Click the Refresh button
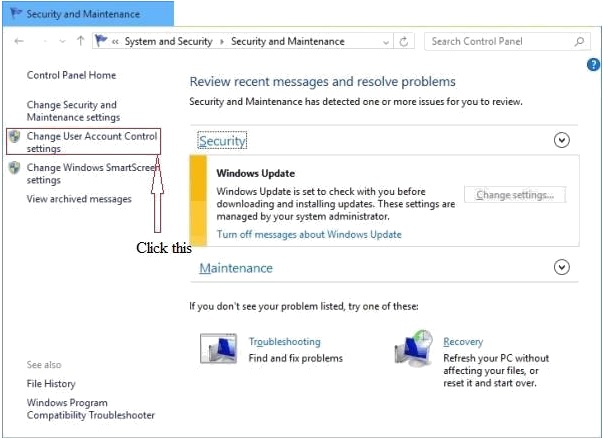This screenshot has width=603, height=439. tap(404, 42)
